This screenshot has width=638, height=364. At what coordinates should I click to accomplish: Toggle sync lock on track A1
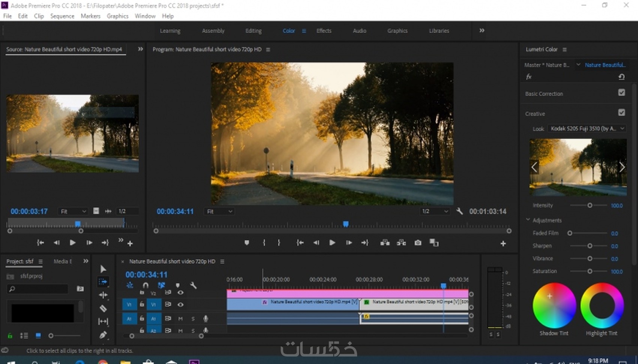[168, 319]
